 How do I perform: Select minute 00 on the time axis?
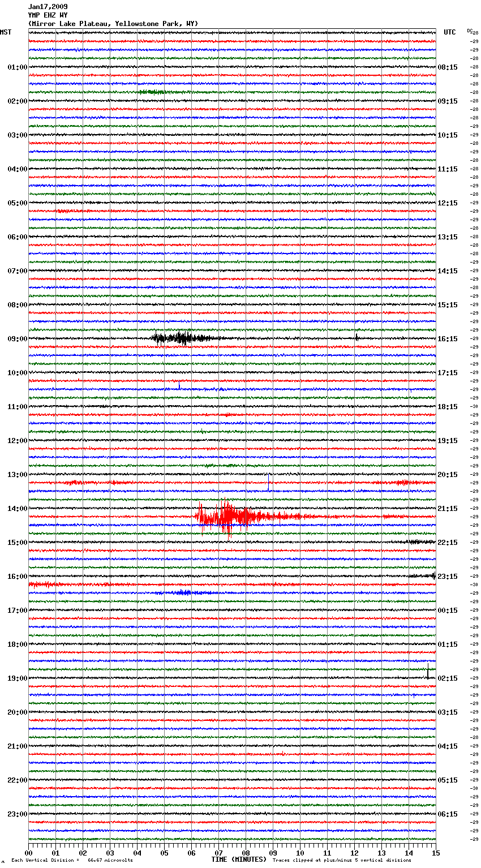pyautogui.click(x=28, y=853)
